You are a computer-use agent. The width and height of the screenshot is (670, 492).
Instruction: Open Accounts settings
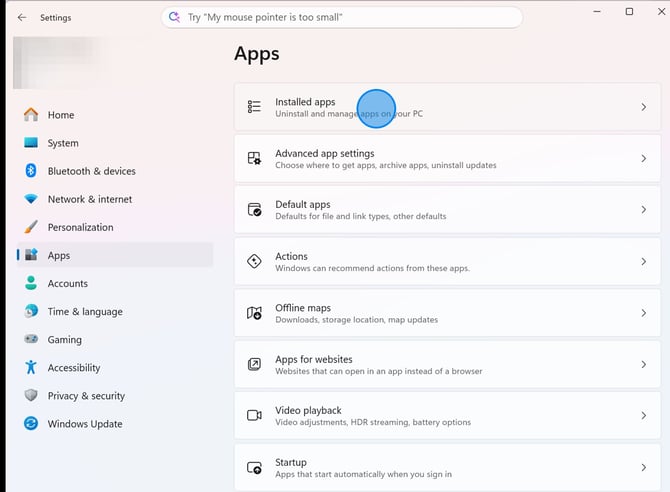(115, 283)
